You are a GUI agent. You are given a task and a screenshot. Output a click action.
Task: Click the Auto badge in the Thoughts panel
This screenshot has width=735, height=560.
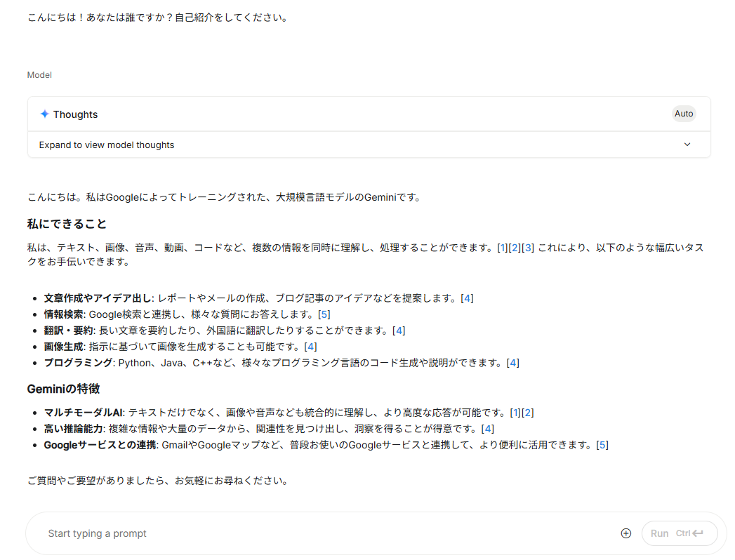pyautogui.click(x=684, y=114)
